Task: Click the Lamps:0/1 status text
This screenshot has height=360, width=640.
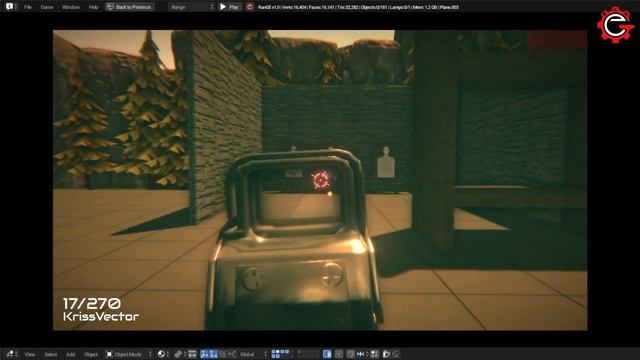Action: (x=401, y=7)
